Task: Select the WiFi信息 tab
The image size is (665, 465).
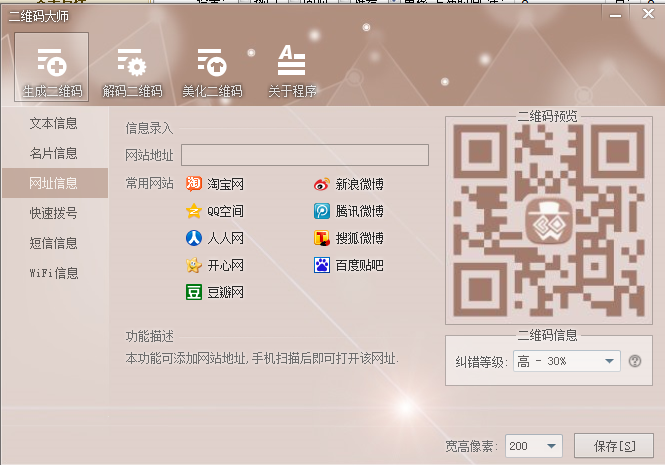Action: tap(54, 272)
